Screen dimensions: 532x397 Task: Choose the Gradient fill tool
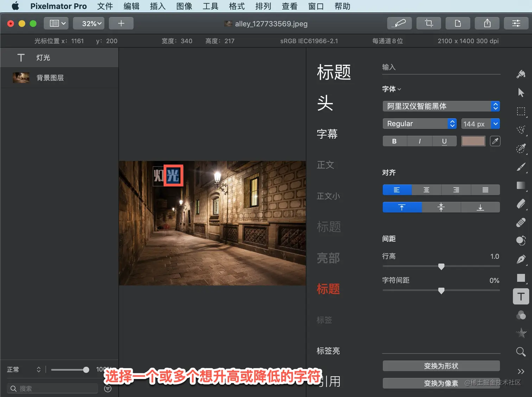coord(521,185)
